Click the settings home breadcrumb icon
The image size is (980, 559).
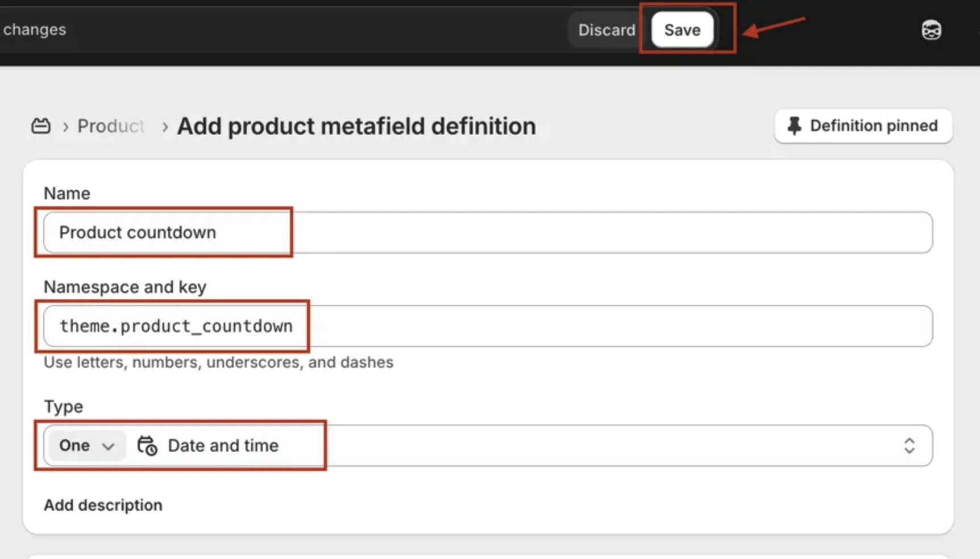pyautogui.click(x=41, y=126)
